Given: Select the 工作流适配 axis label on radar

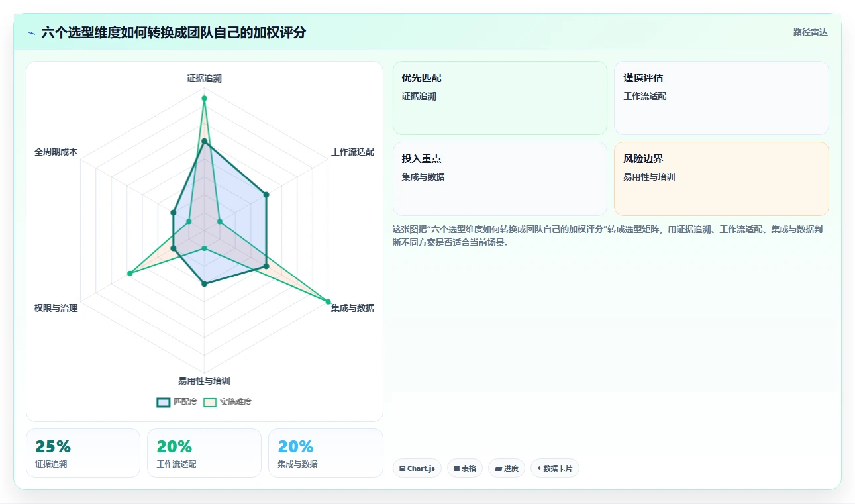Looking at the screenshot, I should pos(352,152).
